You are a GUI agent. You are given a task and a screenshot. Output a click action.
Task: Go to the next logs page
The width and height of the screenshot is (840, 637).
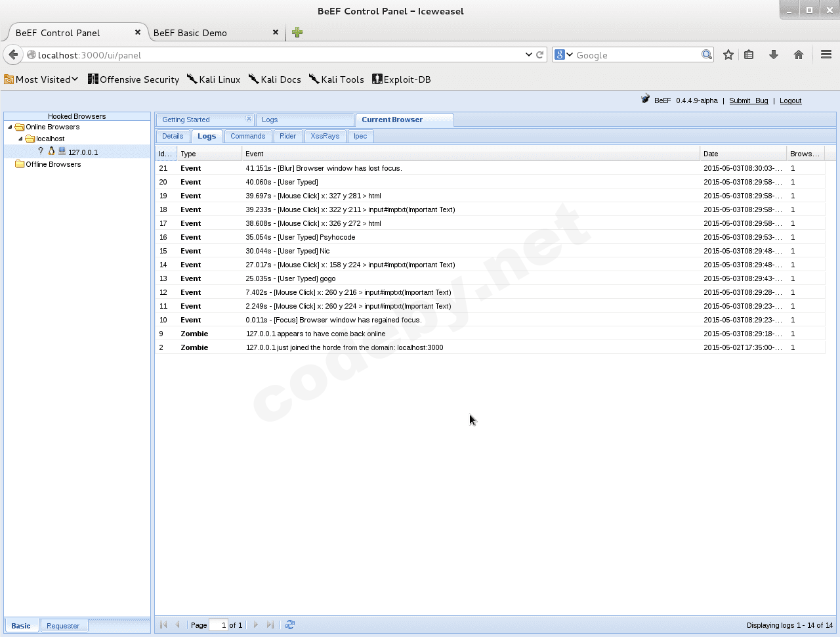(256, 625)
